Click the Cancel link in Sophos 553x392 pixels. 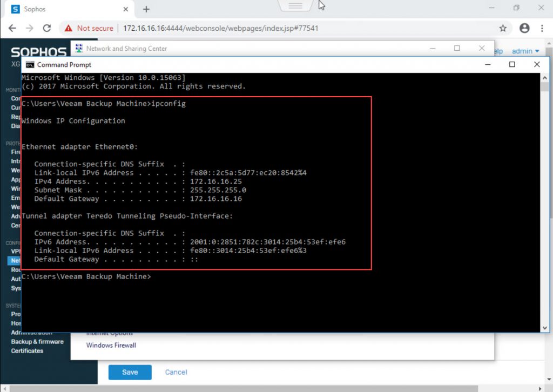tap(176, 372)
